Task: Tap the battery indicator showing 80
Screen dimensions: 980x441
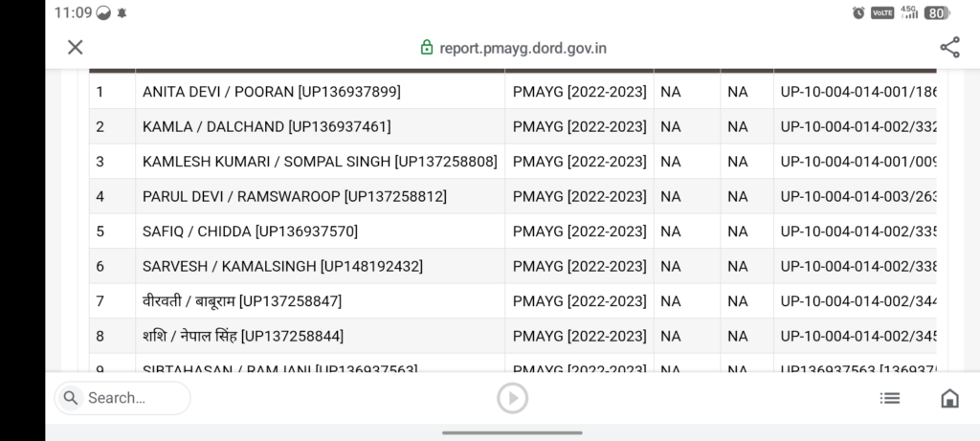Action: 937,12
